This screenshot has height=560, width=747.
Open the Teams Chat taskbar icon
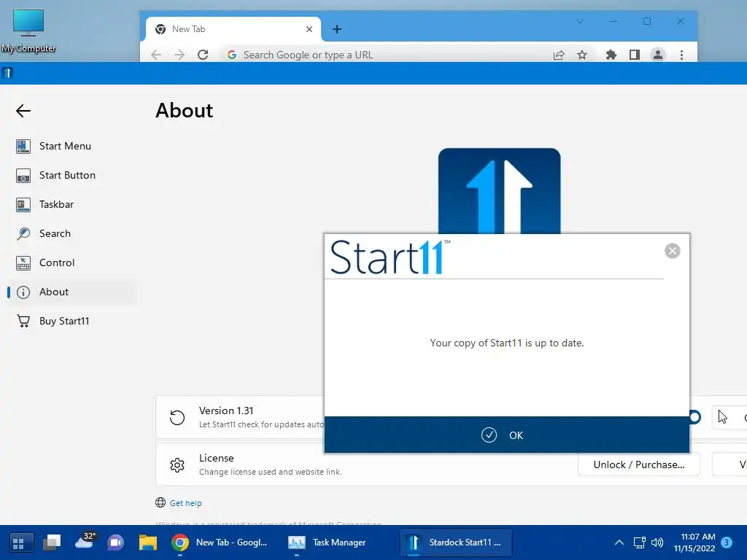pos(115,542)
